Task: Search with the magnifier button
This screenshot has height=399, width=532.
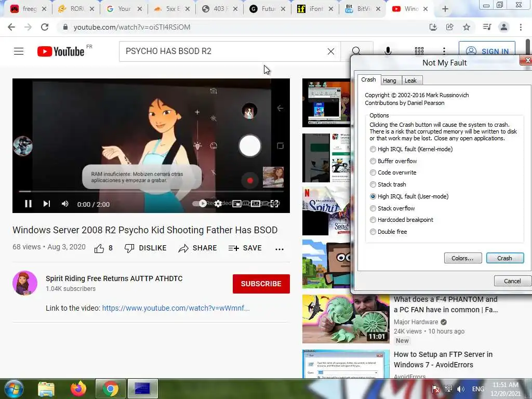Action: click(356, 50)
